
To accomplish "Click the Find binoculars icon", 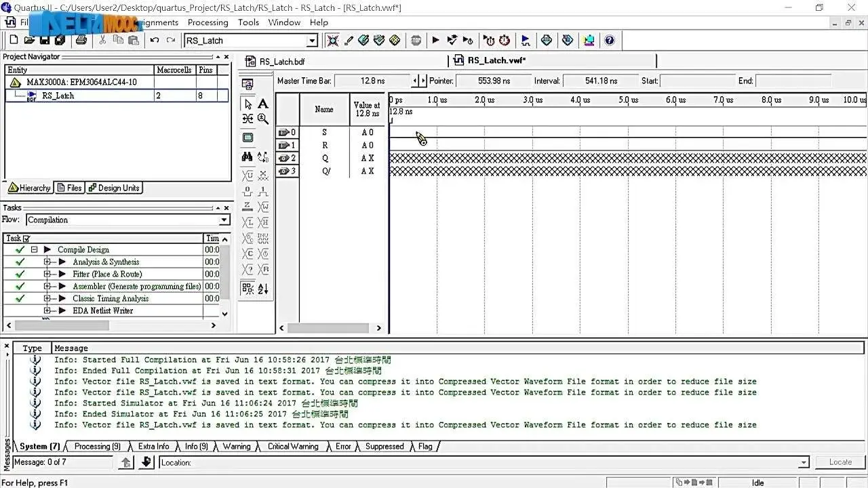I will [248, 157].
